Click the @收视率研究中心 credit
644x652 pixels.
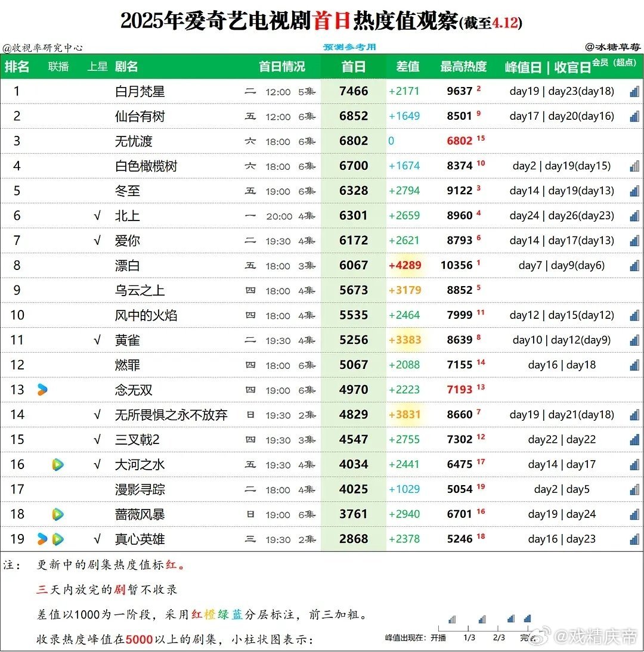(x=42, y=48)
